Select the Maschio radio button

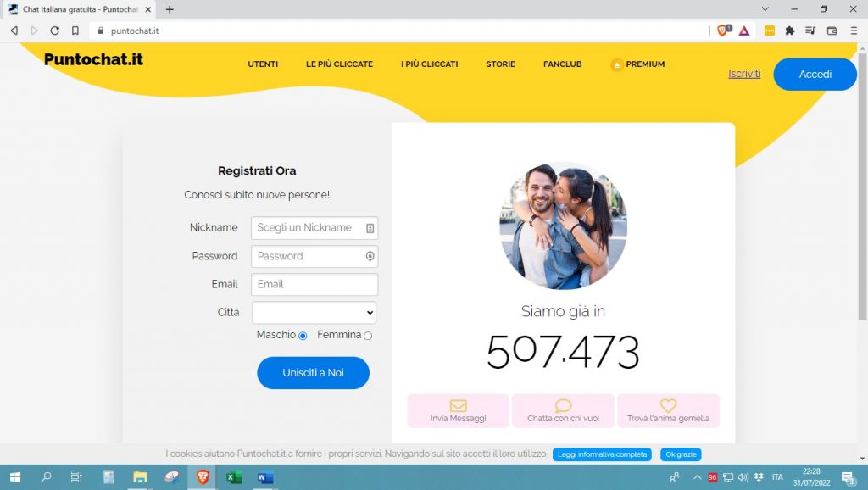303,336
